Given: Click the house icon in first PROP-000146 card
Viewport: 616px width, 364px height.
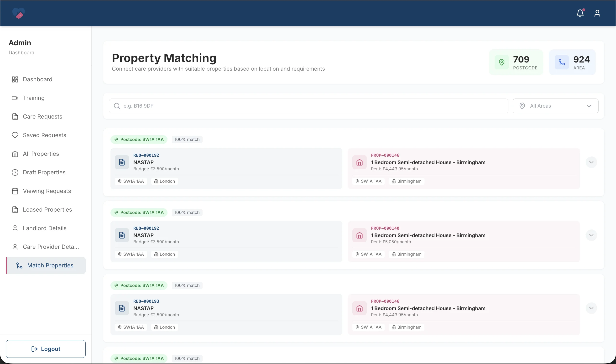Looking at the screenshot, I should [359, 162].
